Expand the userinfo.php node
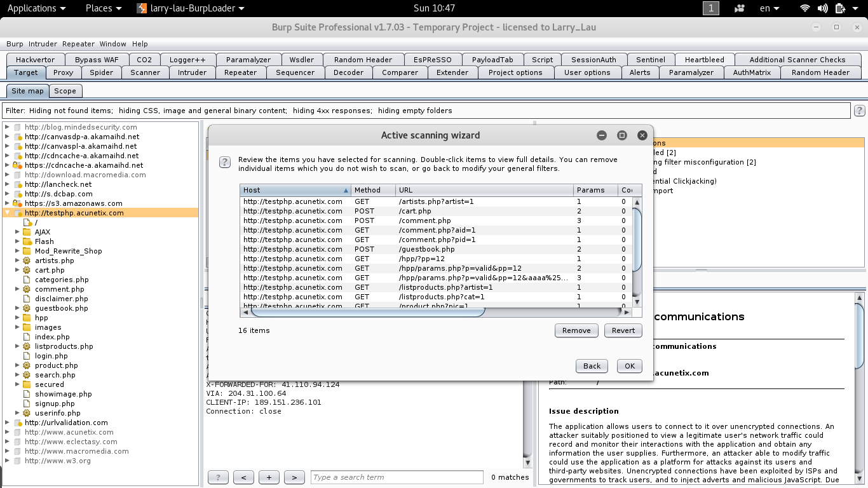The width and height of the screenshot is (868, 488). [x=18, y=413]
